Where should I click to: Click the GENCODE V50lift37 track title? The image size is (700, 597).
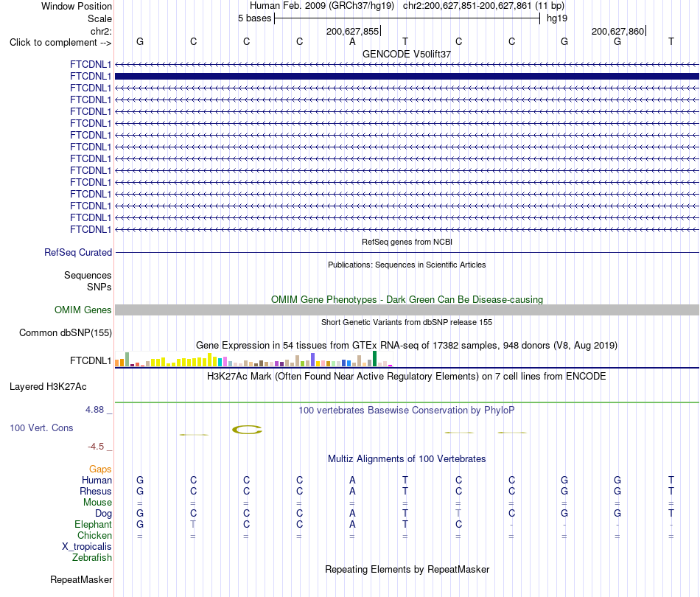coord(407,54)
